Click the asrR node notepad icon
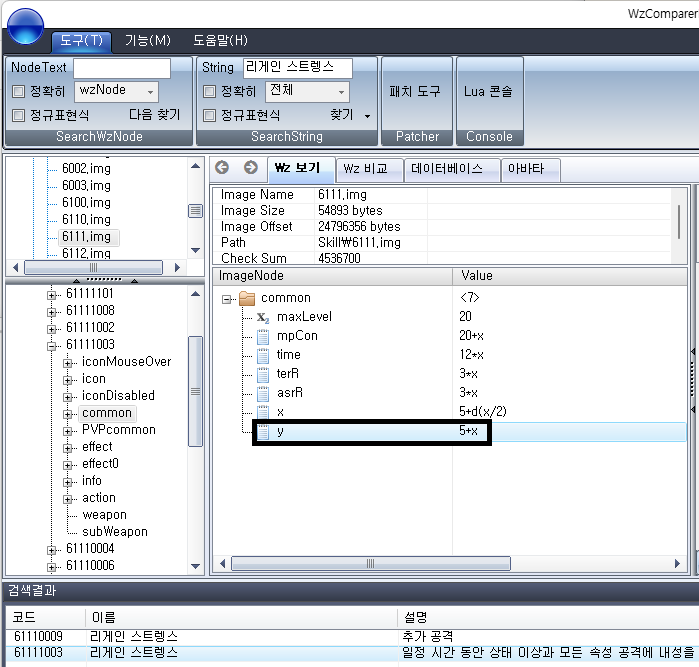Screen dimensions: 699x667 [263, 394]
